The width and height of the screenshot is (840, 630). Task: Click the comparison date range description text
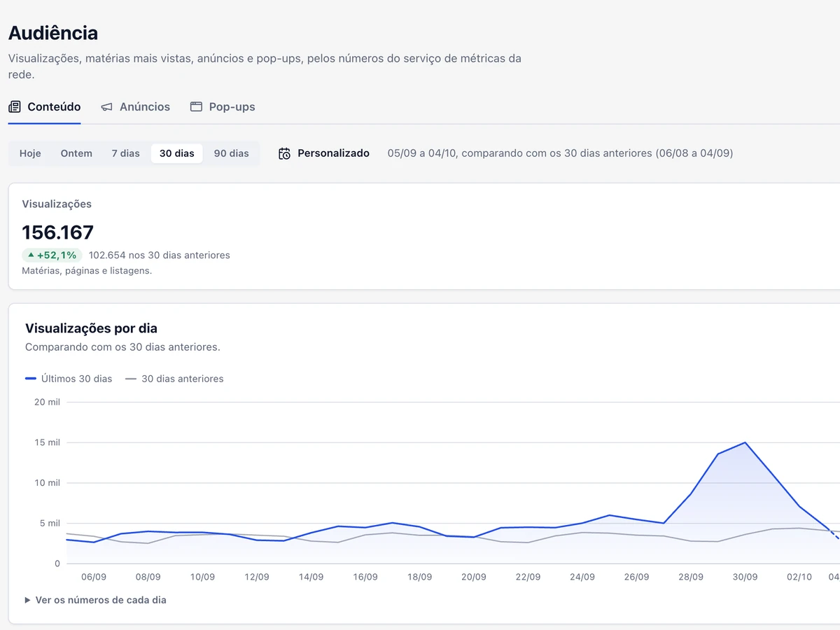(560, 153)
